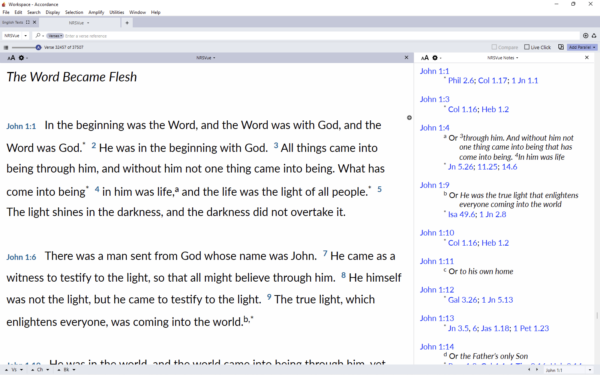Viewport: 600px width, 375px height.
Task: Open the Col 1.17 cross-reference link
Action: point(492,80)
